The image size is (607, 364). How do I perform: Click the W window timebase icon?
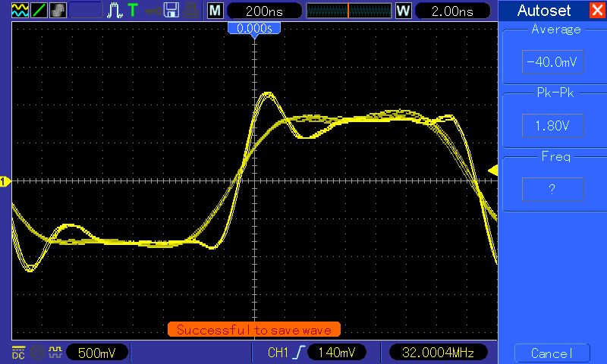click(x=403, y=11)
